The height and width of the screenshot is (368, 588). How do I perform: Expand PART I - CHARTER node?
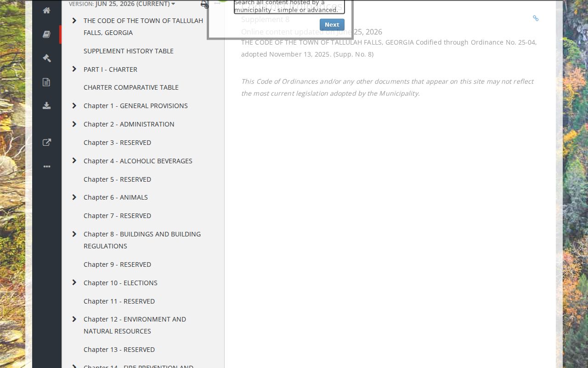point(74,69)
